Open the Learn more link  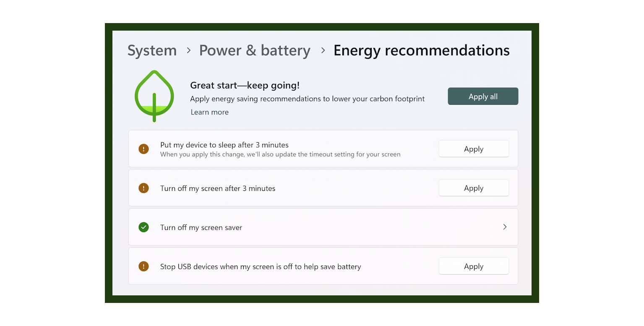pos(209,112)
